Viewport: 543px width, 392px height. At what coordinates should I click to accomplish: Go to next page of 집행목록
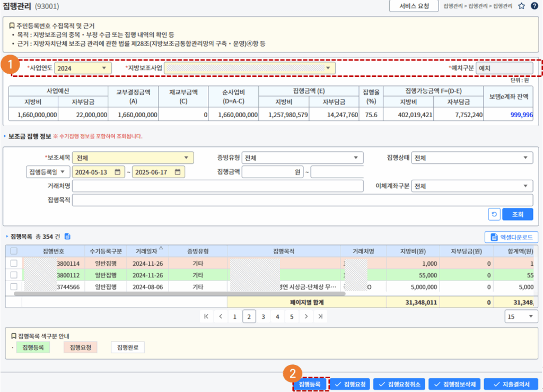(306, 317)
